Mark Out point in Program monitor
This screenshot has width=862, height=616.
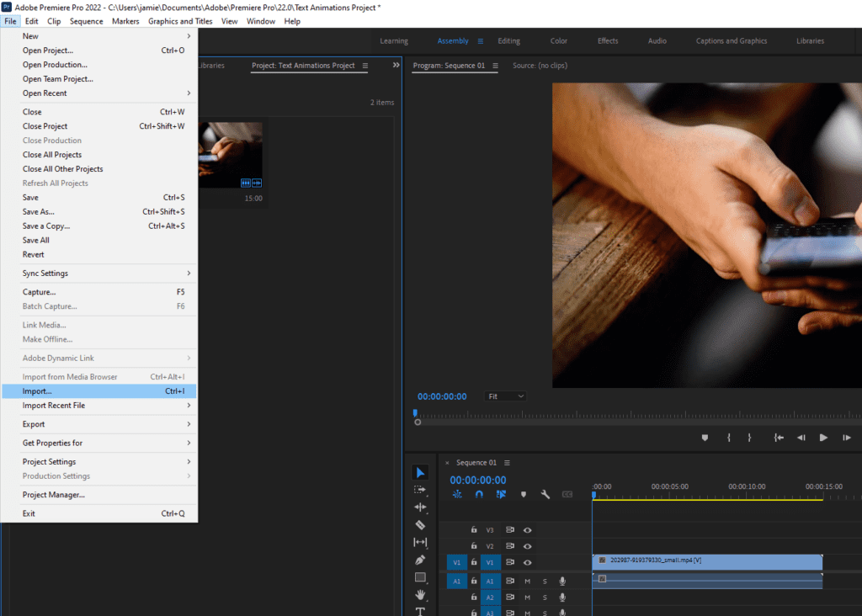tap(749, 438)
